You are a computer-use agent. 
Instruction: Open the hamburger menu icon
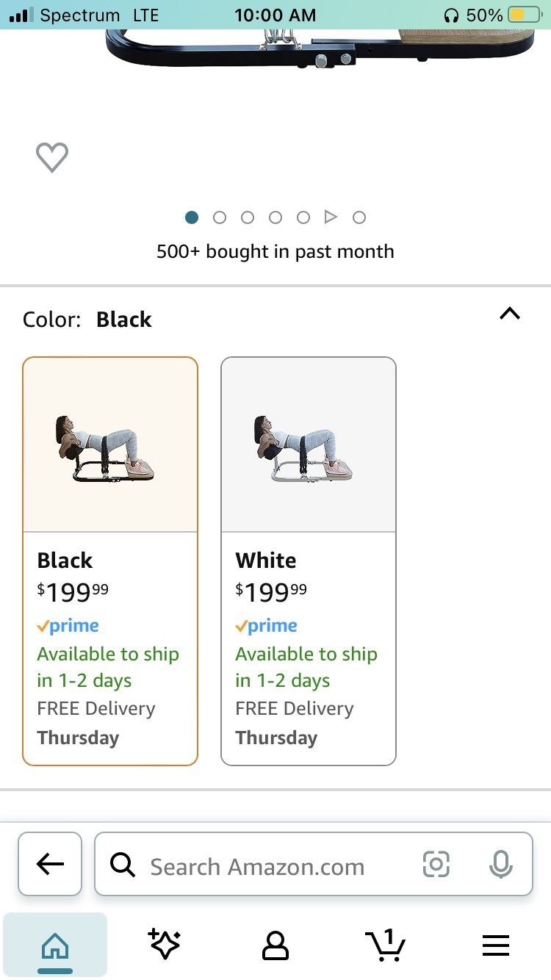[496, 945]
